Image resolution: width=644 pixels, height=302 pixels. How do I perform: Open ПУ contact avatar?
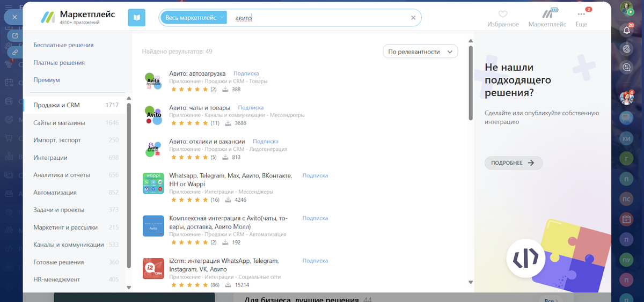(626, 260)
